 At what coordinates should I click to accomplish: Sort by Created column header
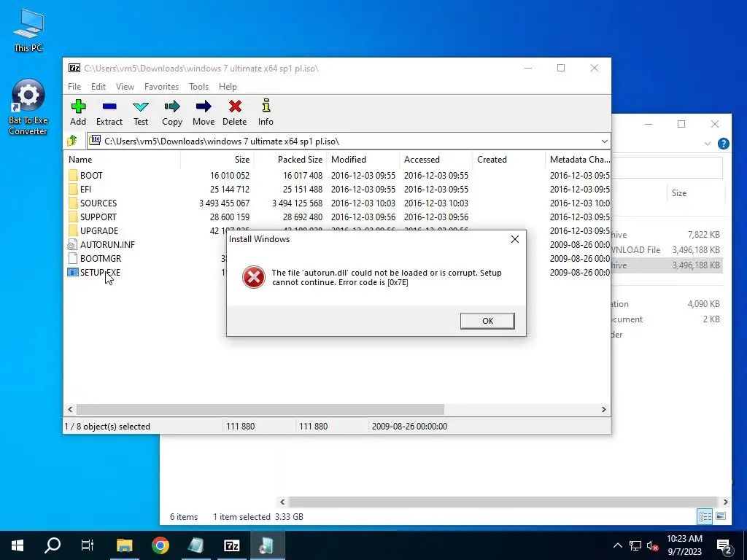(x=508, y=160)
